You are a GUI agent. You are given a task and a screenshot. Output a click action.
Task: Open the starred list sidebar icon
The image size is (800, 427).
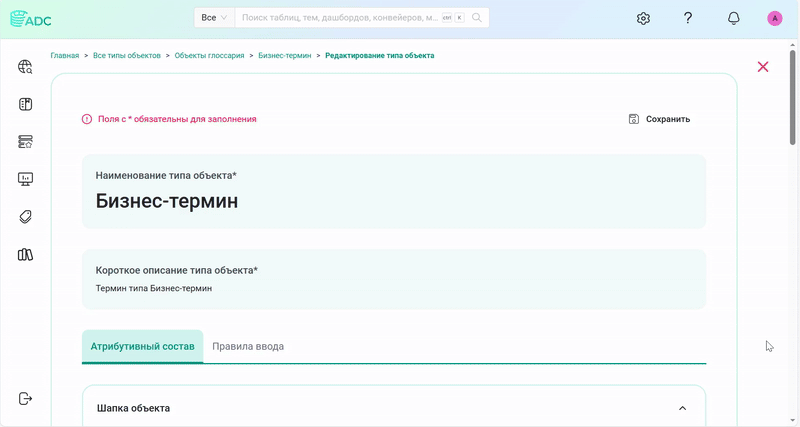pyautogui.click(x=25, y=142)
